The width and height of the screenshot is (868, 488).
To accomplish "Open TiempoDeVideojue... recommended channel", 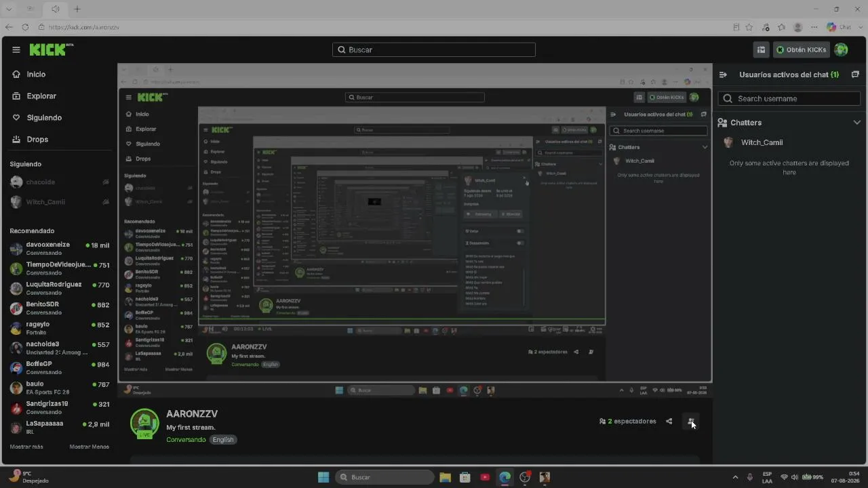I will (x=60, y=268).
